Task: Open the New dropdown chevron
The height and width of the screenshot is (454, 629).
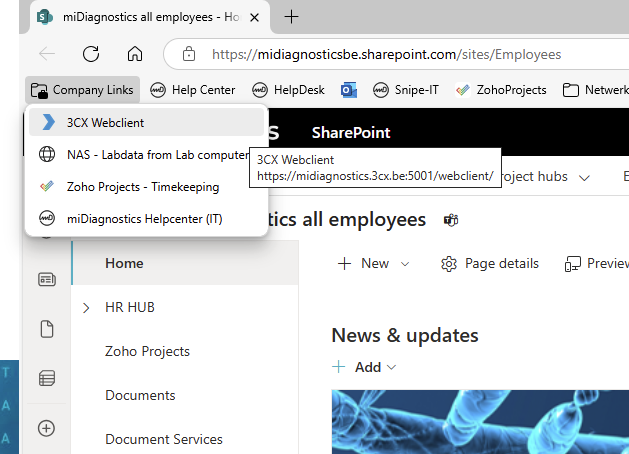Action: pos(405,264)
